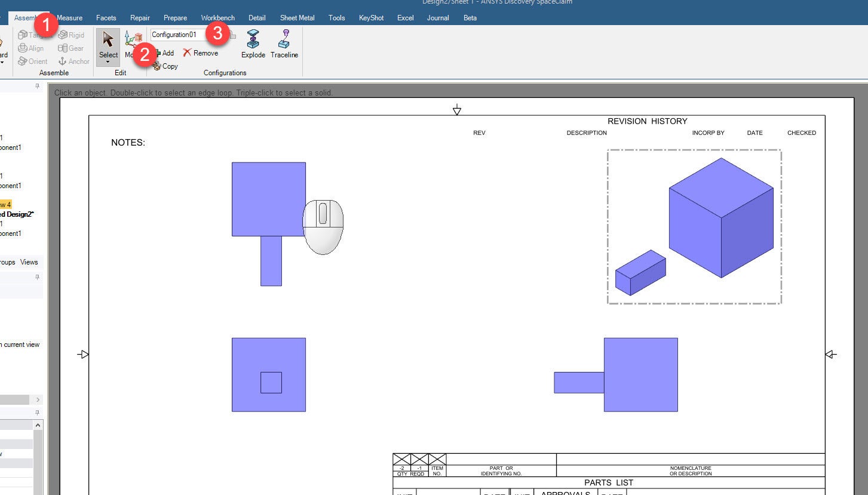
Task: Select the Sheet Metal tab
Action: click(x=297, y=18)
